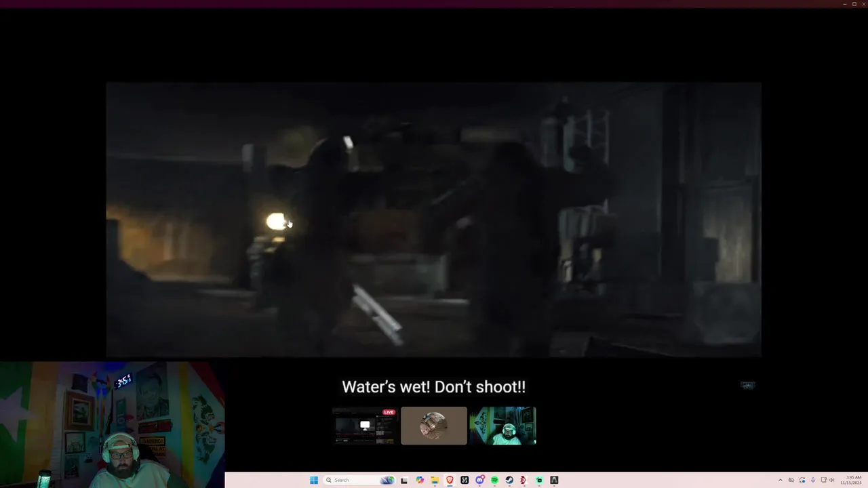The image size is (868, 488).
Task: Select the webcam participant thumbnail
Action: tap(503, 426)
